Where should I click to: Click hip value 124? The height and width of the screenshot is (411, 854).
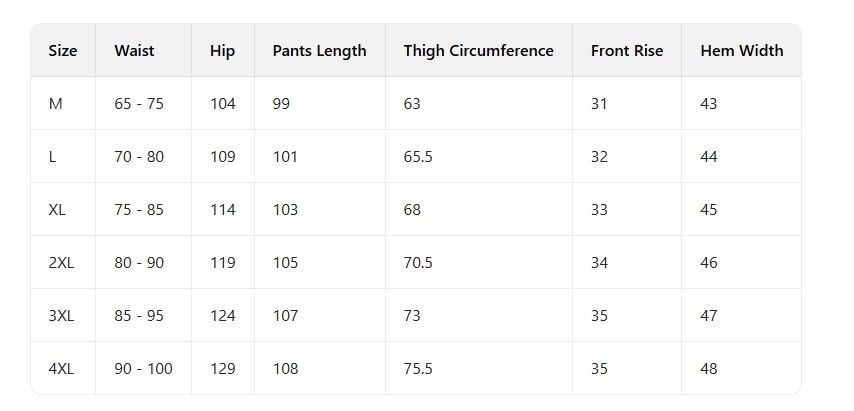223,316
